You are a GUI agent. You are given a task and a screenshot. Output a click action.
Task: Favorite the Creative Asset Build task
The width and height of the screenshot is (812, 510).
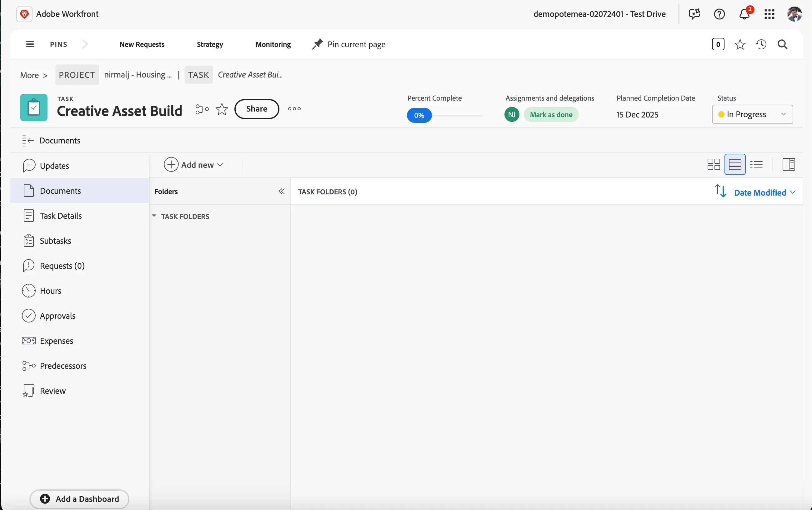(222, 109)
